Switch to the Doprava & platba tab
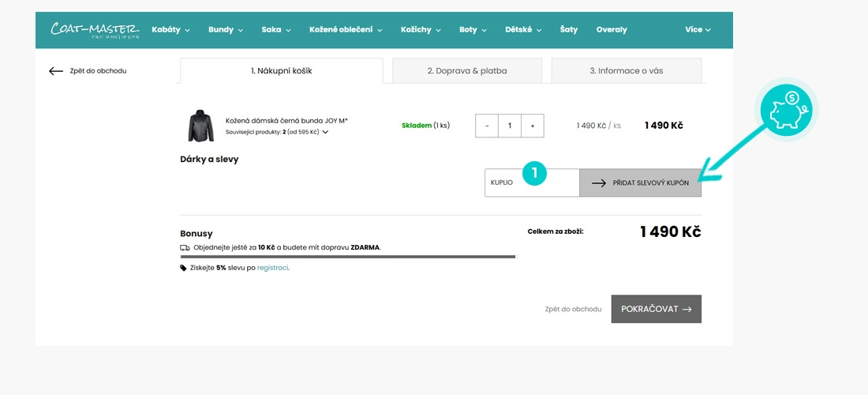 467,71
